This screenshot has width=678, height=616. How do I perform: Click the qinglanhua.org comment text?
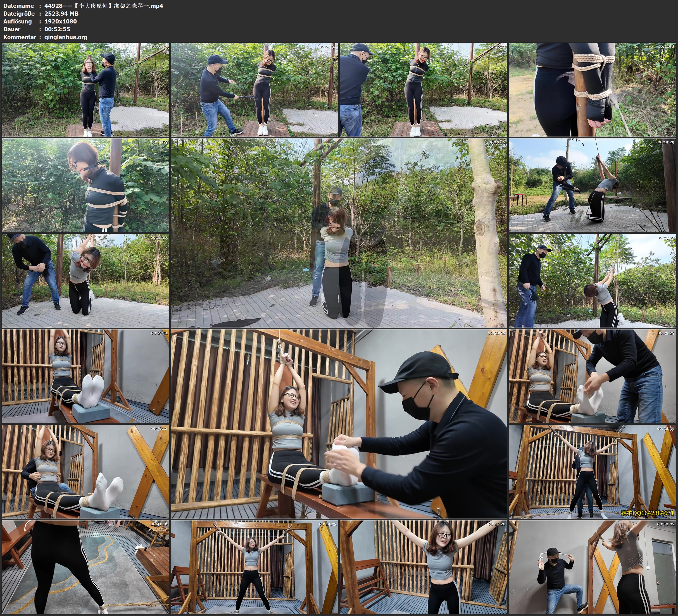66,37
